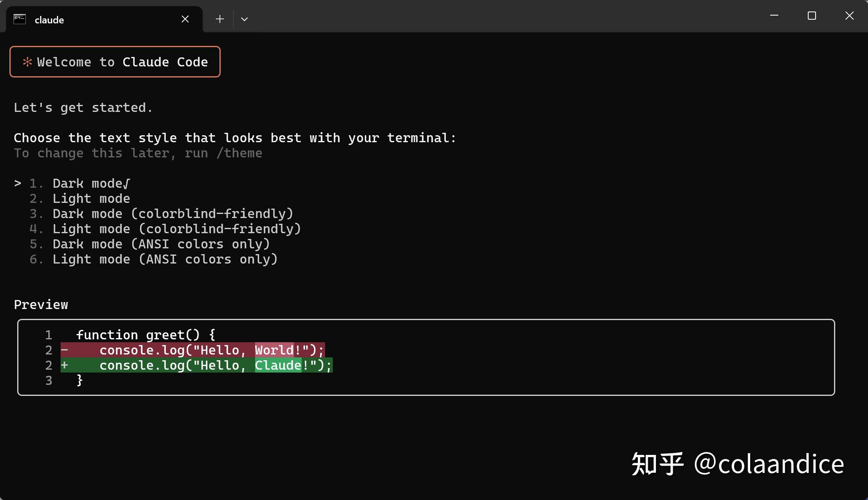Image resolution: width=868 pixels, height=500 pixels.
Task: Select Dark mode (ANSI colors only)
Action: tap(160, 244)
